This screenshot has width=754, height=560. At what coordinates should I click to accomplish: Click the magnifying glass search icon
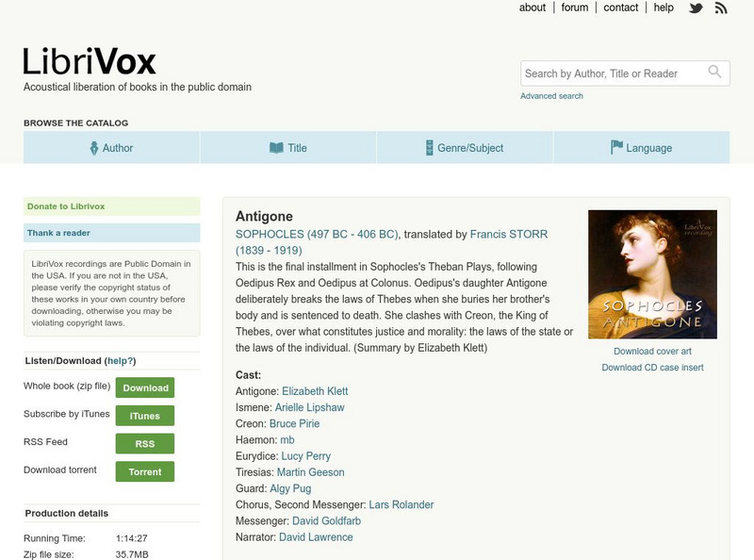[716, 72]
